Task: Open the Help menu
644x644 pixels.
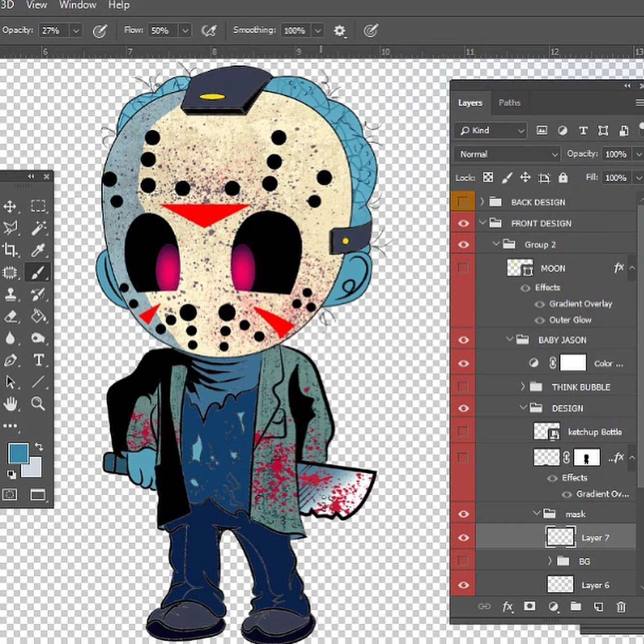Action: point(119,5)
